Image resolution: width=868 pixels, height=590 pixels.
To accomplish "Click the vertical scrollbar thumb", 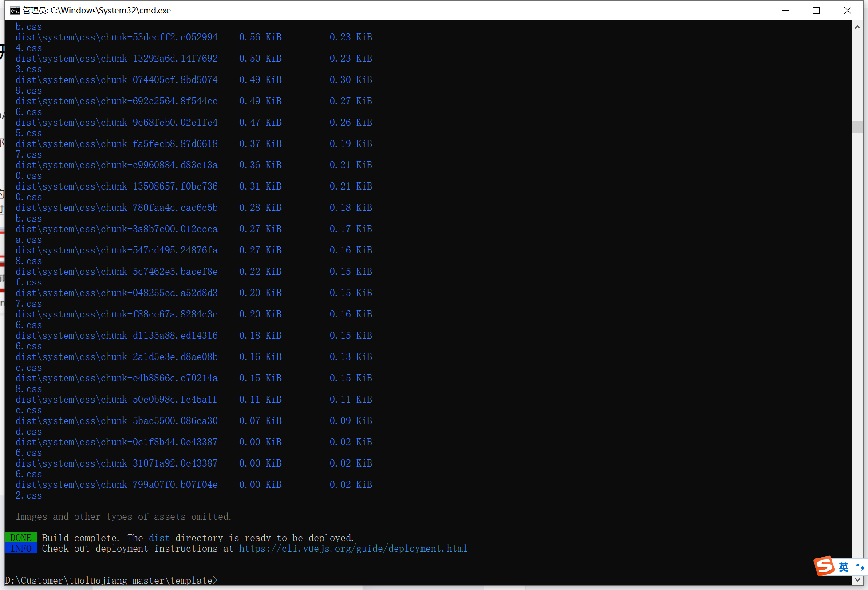I will [857, 127].
